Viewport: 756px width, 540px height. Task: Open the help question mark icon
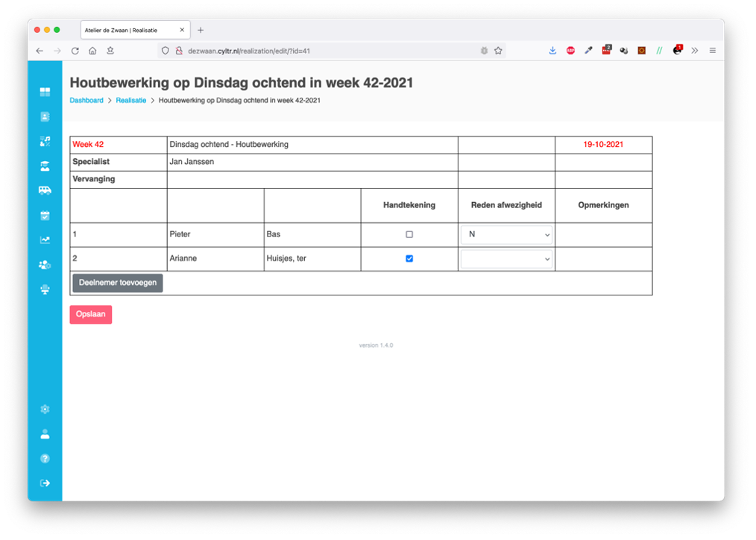(45, 458)
